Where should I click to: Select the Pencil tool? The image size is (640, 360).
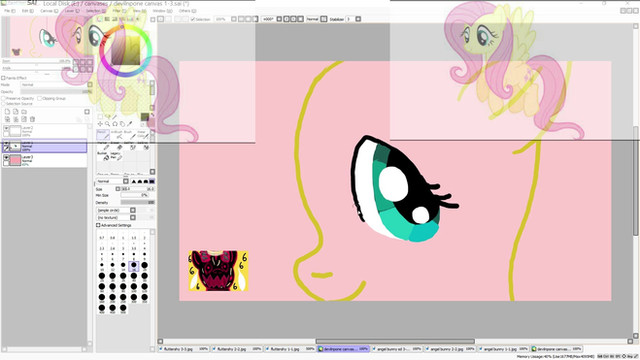[103, 135]
